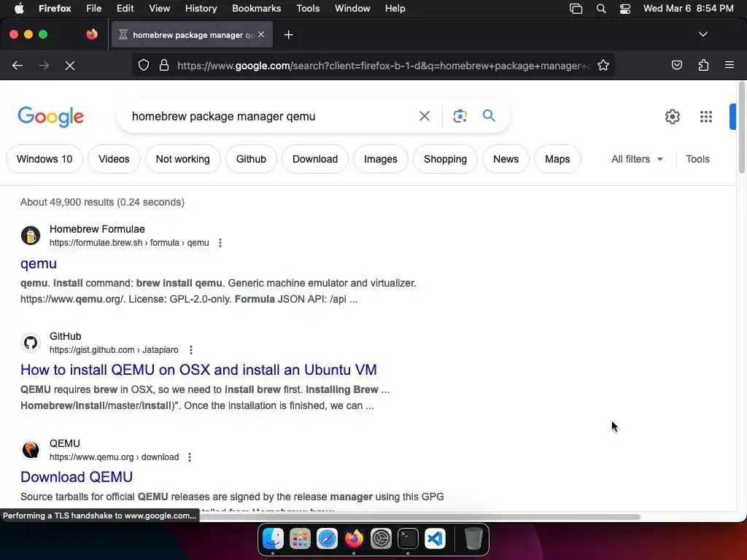Search by image with Google Lens icon
This screenshot has height=560, width=747.
[x=460, y=116]
